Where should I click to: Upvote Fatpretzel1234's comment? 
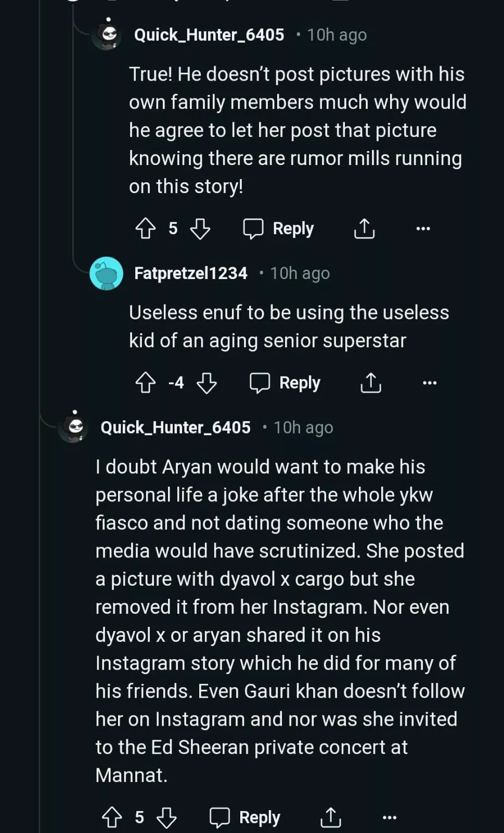point(146,383)
